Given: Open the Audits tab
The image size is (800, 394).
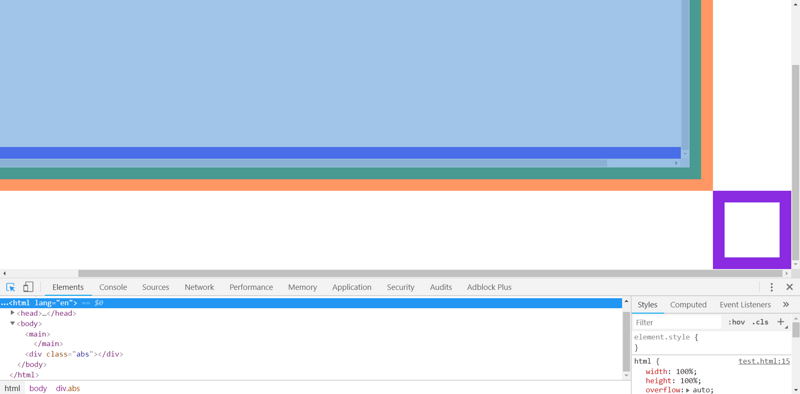Looking at the screenshot, I should click(x=441, y=287).
